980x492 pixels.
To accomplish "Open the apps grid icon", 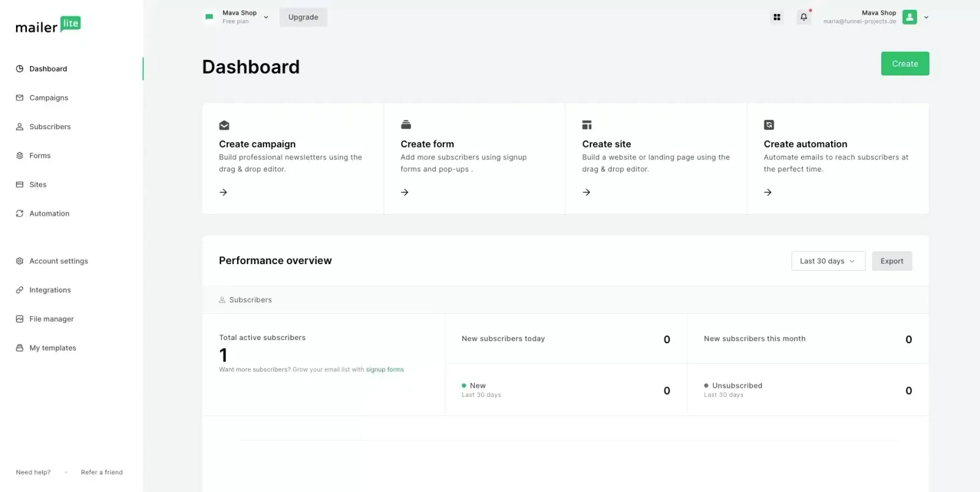I will coord(777,17).
